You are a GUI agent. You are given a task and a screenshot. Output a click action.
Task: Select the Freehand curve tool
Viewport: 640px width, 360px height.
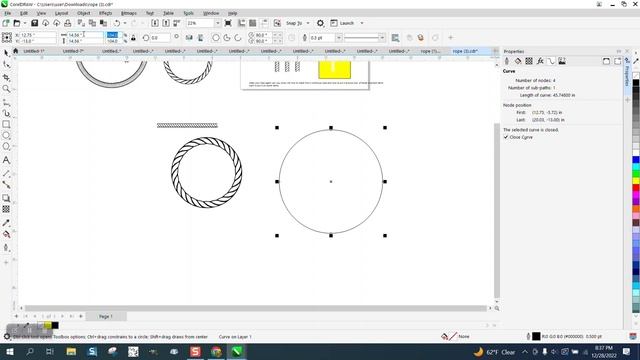[x=6, y=102]
